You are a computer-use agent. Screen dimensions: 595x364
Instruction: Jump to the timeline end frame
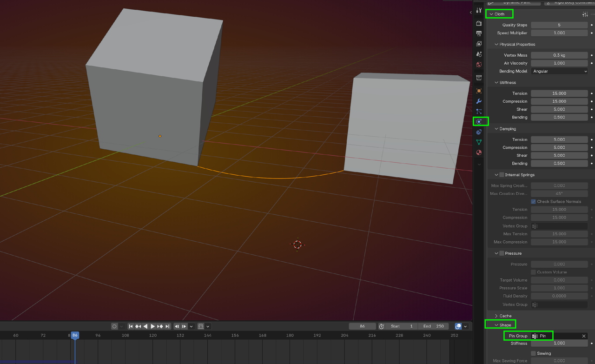[x=167, y=326]
